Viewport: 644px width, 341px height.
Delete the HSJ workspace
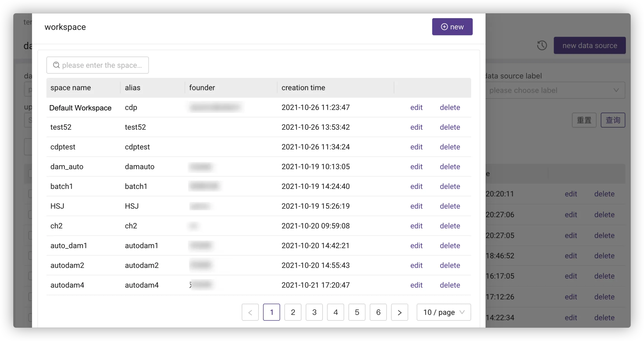pos(450,206)
